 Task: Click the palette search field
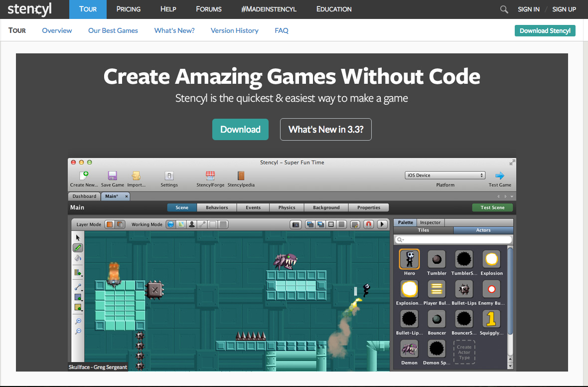453,240
